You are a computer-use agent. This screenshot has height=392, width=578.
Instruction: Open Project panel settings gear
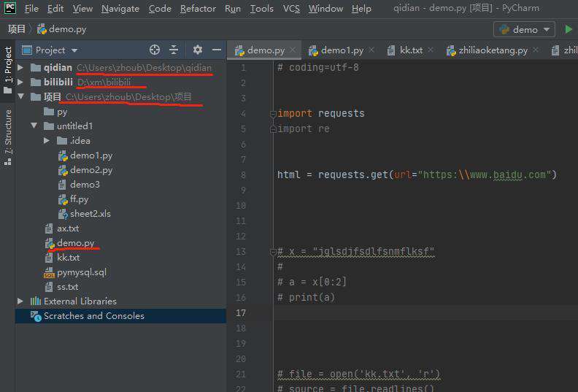[x=198, y=50]
